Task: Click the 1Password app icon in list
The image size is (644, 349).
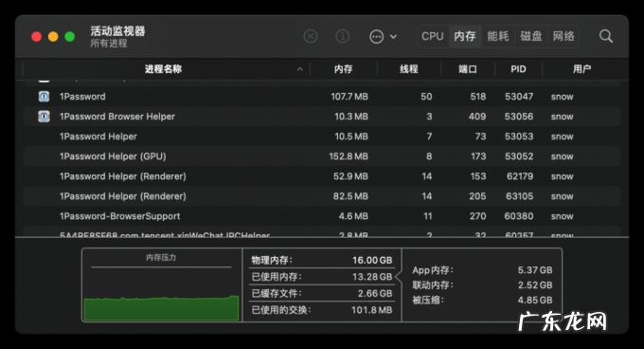Action: pyautogui.click(x=44, y=97)
